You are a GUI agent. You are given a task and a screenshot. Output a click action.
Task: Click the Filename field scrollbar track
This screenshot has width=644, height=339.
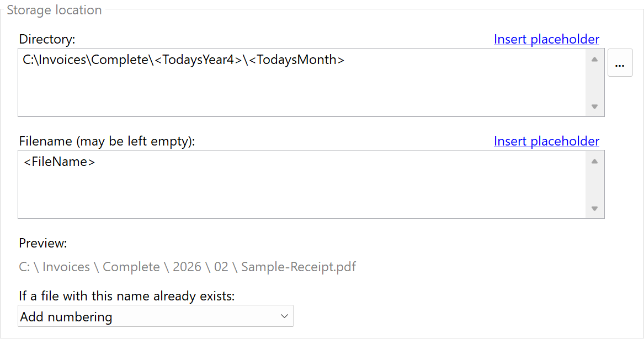tap(594, 185)
